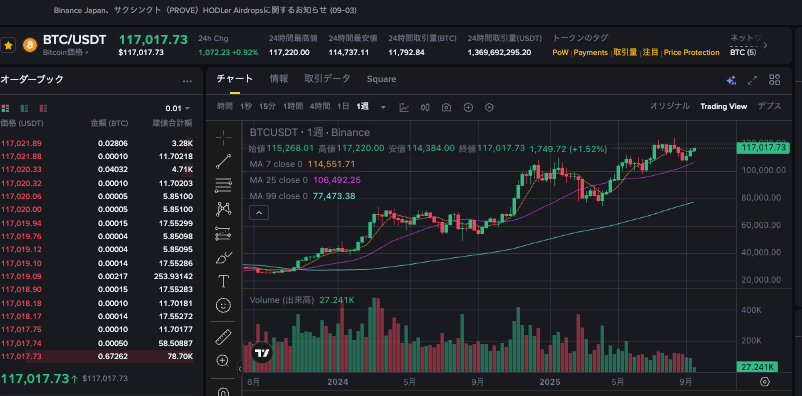Click highlighted ask row 117,017.73
802x396 pixels.
point(97,356)
